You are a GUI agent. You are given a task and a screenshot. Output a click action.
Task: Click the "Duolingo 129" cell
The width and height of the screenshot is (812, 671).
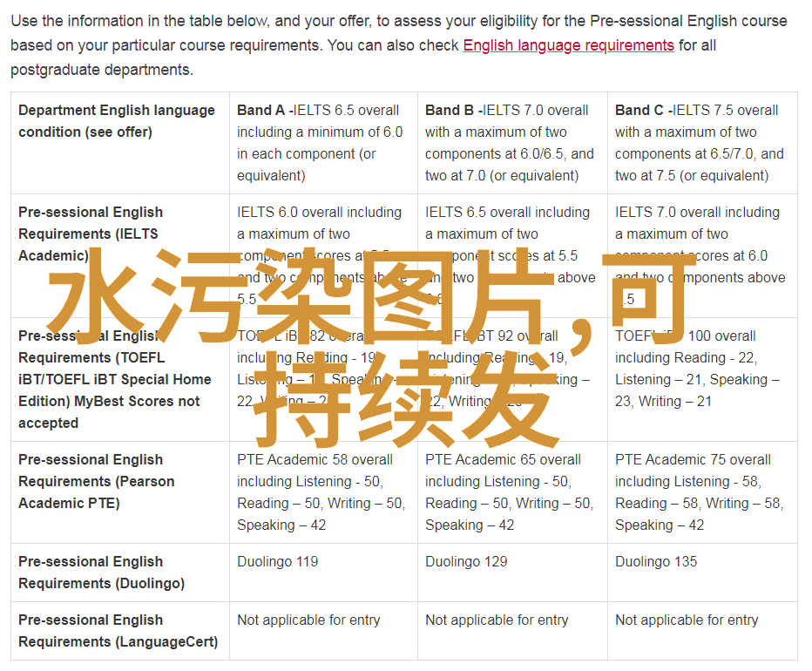[512, 573]
